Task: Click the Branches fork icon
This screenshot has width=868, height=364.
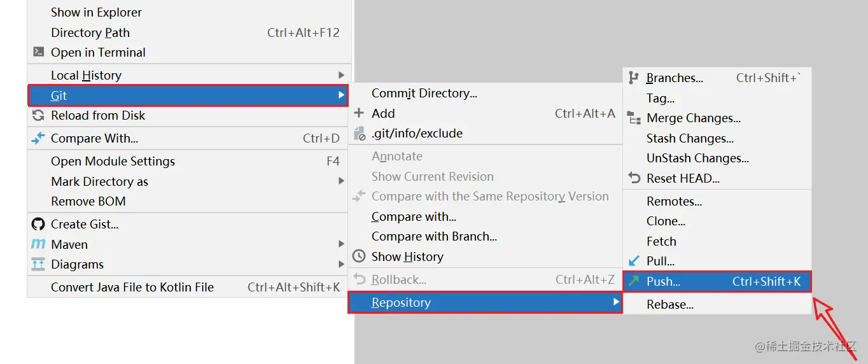Action: (x=634, y=78)
